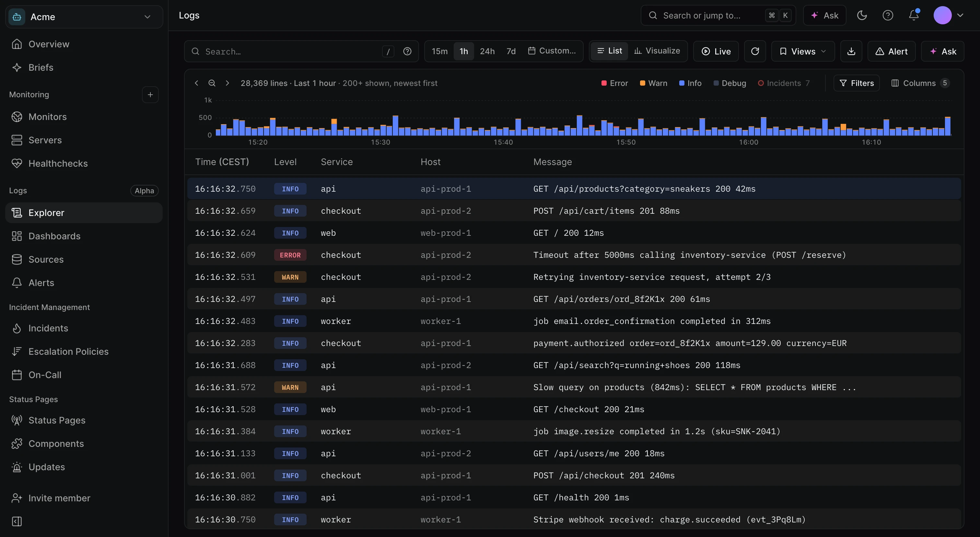Open Incidents in sidebar

click(x=84, y=328)
